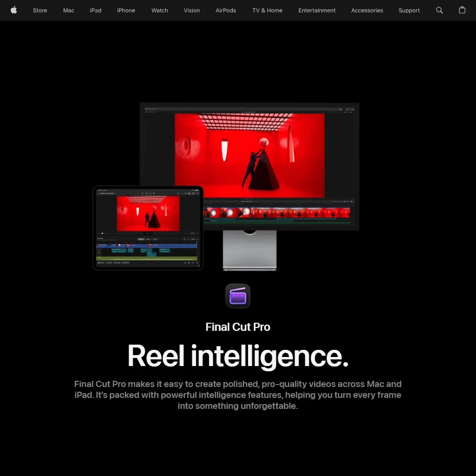Open the iPhone menu
The image size is (476, 476).
pos(126,10)
